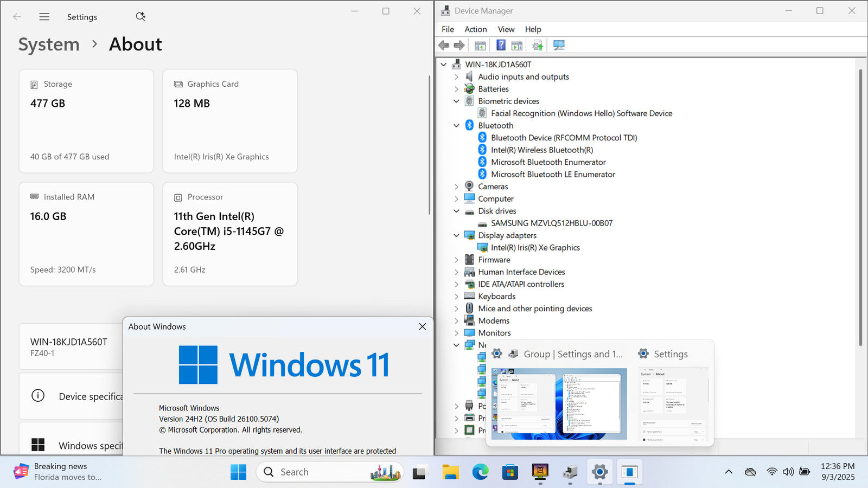Expand the Audio inputs and outputs node

[x=457, y=77]
